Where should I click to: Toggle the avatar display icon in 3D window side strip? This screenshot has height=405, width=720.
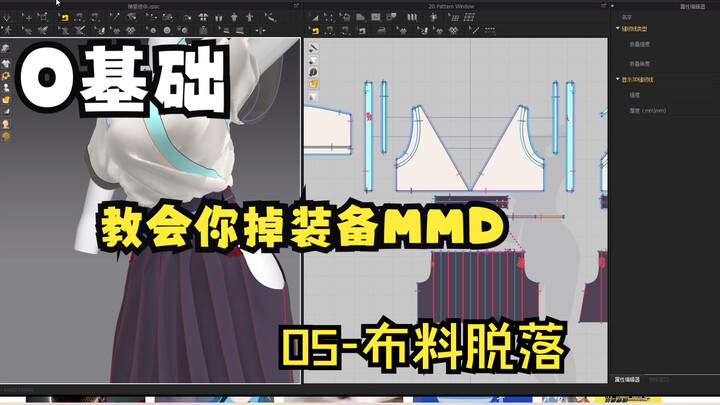click(x=6, y=88)
